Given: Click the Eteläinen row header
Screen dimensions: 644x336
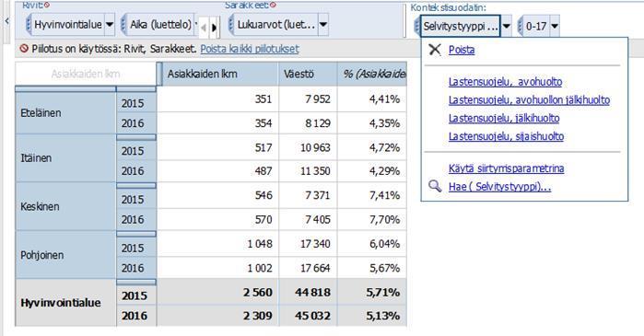Looking at the screenshot, I should 65,113.
